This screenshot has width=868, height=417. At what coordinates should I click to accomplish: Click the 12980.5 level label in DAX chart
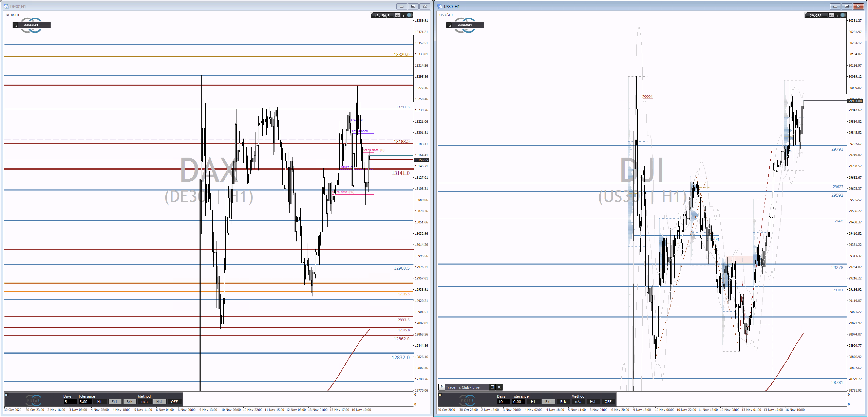click(x=402, y=268)
